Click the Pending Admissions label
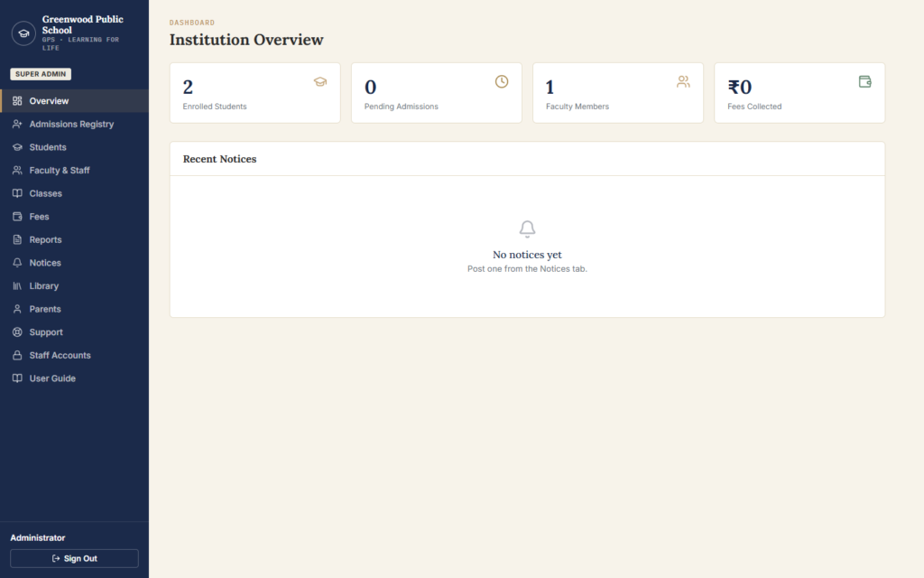Image resolution: width=924 pixels, height=578 pixels. [402, 107]
